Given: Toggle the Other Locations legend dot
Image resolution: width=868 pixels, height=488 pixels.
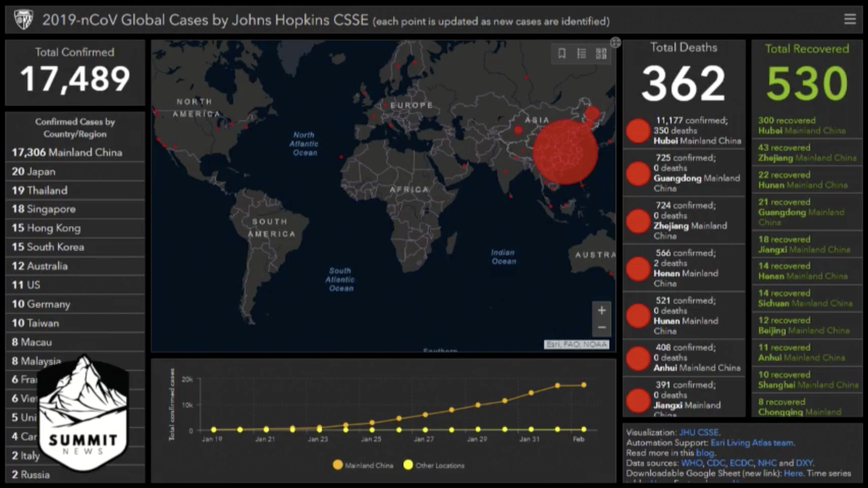Looking at the screenshot, I should [408, 465].
